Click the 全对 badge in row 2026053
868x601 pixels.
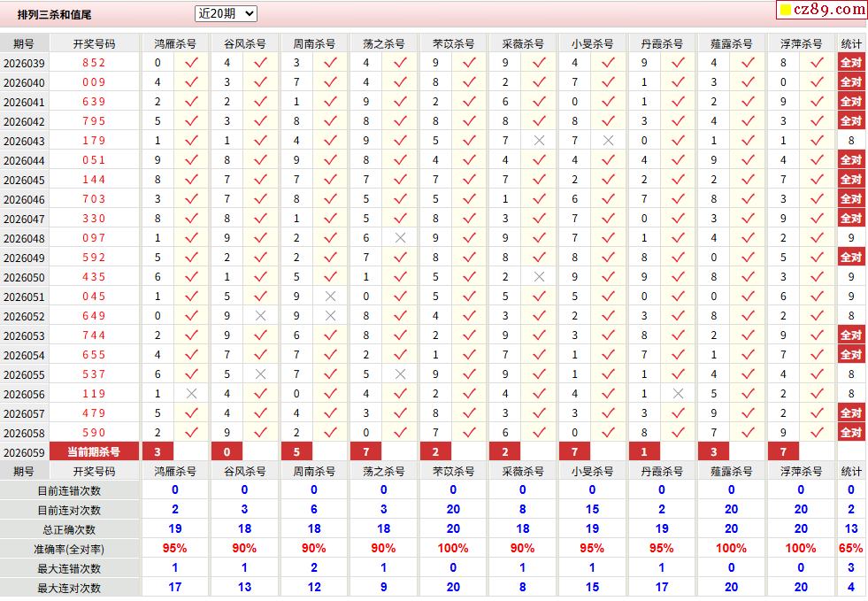coord(851,335)
